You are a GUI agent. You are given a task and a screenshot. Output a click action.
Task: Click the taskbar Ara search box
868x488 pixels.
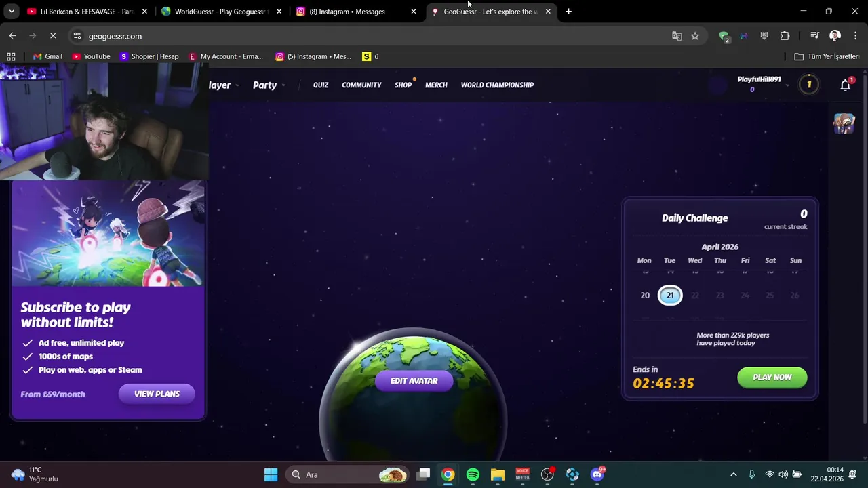(x=347, y=474)
